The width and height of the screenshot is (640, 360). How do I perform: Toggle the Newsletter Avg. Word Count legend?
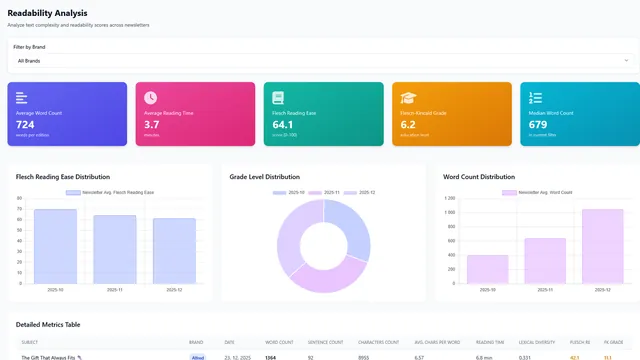point(537,192)
